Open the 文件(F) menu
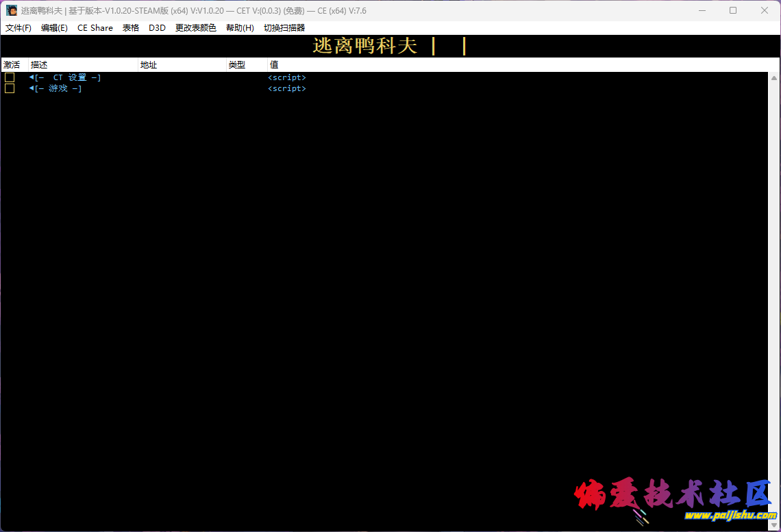The image size is (781, 532). tap(18, 27)
